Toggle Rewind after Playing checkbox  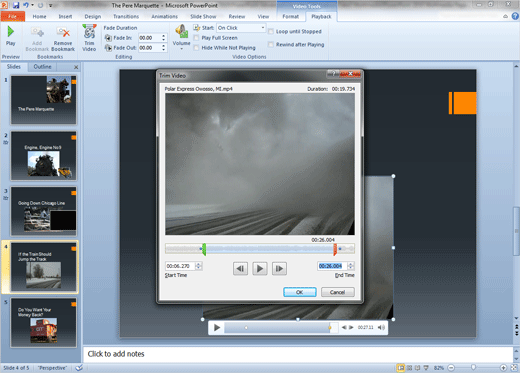click(271, 44)
